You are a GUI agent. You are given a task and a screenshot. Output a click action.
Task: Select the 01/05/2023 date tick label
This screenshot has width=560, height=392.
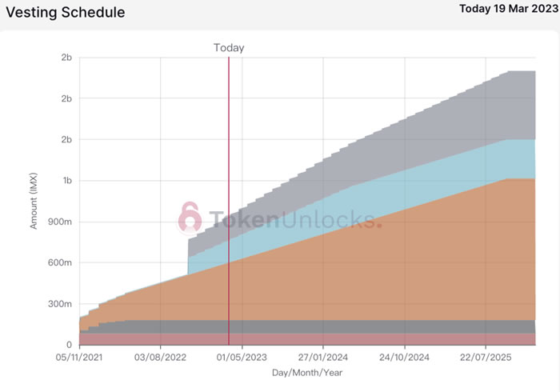[242, 357]
